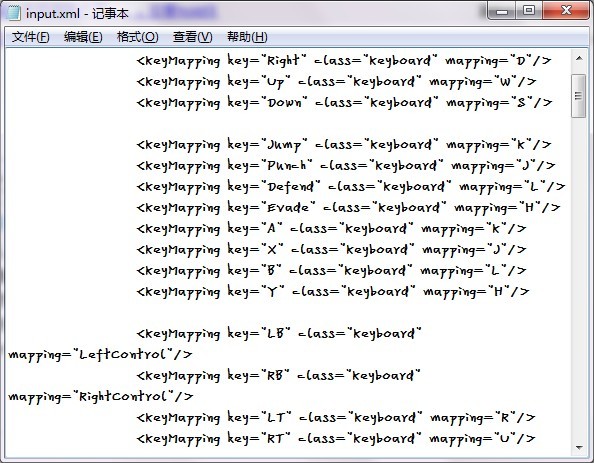Click the vertical scrollbar thumb
This screenshot has height=463, width=594.
578,96
